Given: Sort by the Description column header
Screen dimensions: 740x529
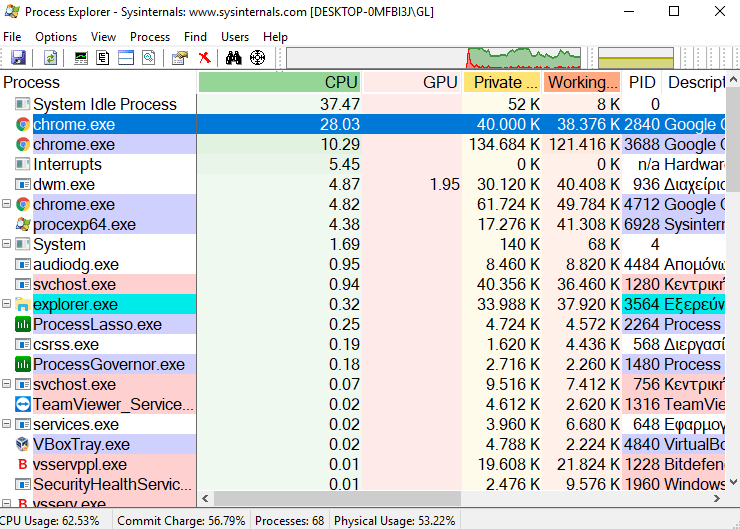Looking at the screenshot, I should [x=694, y=82].
